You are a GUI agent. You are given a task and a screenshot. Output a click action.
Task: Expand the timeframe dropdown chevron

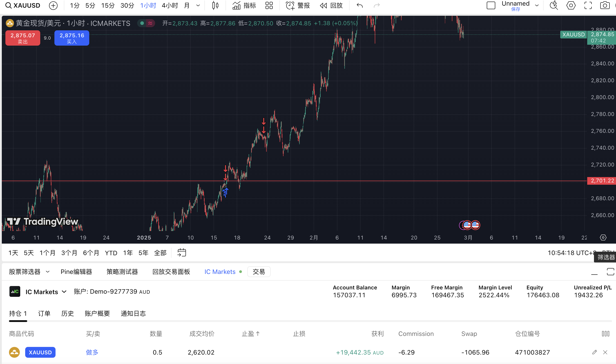point(198,5)
